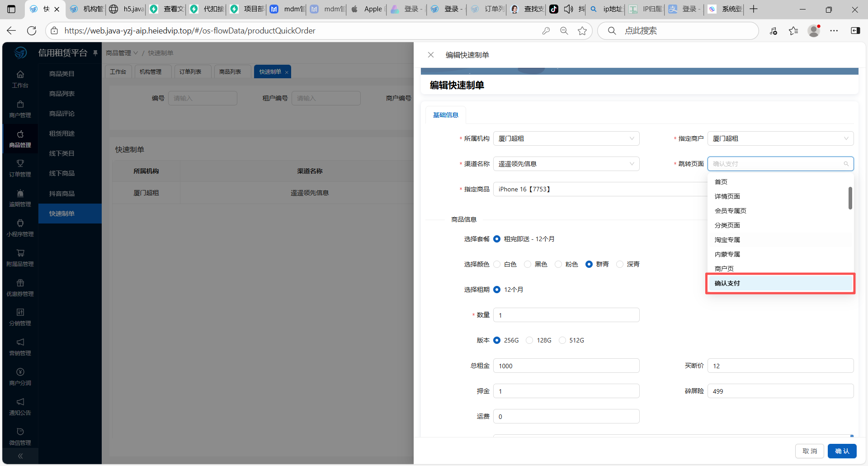Collapse the sidebar with double-chevron icon
This screenshot has width=868, height=466.
pyautogui.click(x=20, y=456)
